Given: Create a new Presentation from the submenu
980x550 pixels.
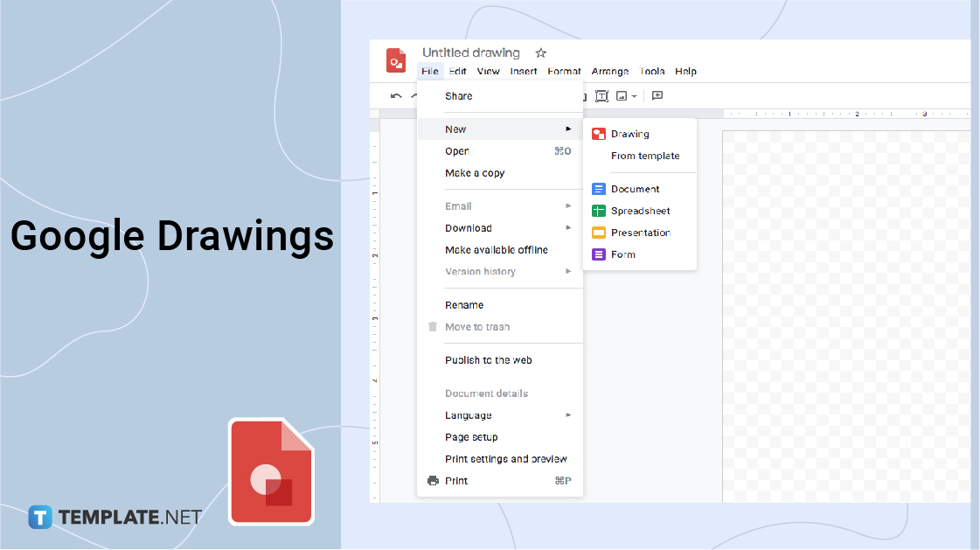Looking at the screenshot, I should click(x=639, y=233).
